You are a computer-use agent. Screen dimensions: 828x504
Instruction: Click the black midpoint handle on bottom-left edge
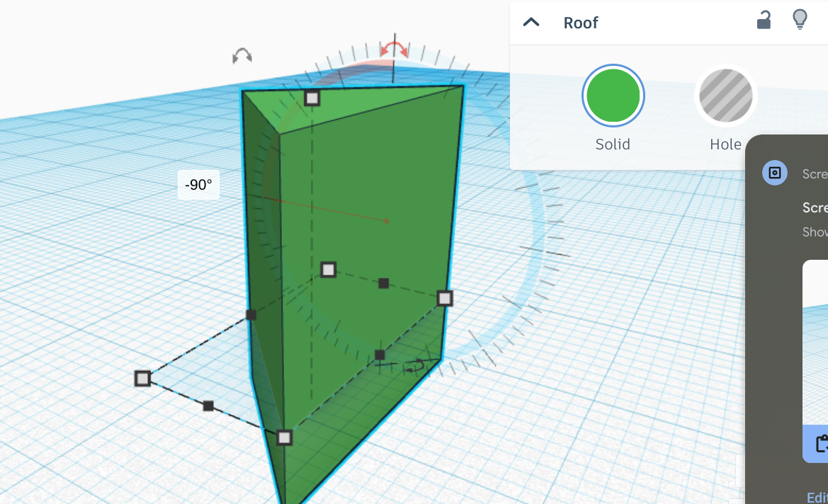208,406
